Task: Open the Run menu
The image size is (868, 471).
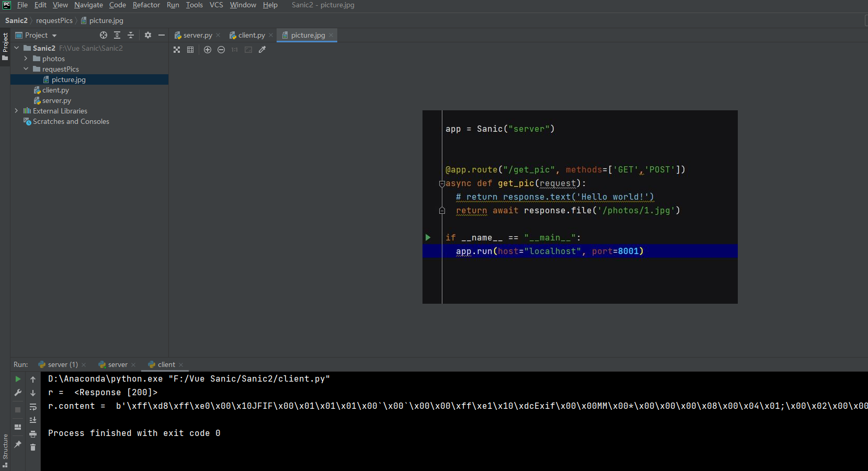Action: 173,5
